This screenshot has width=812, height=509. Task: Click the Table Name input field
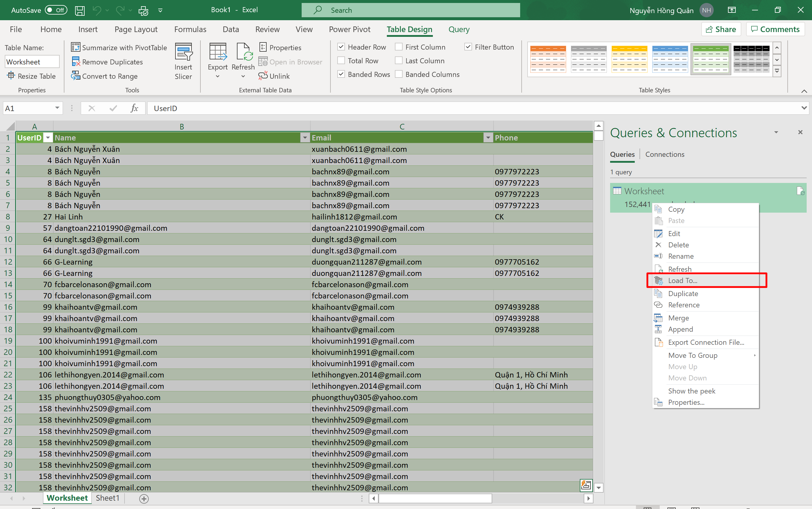tap(32, 62)
